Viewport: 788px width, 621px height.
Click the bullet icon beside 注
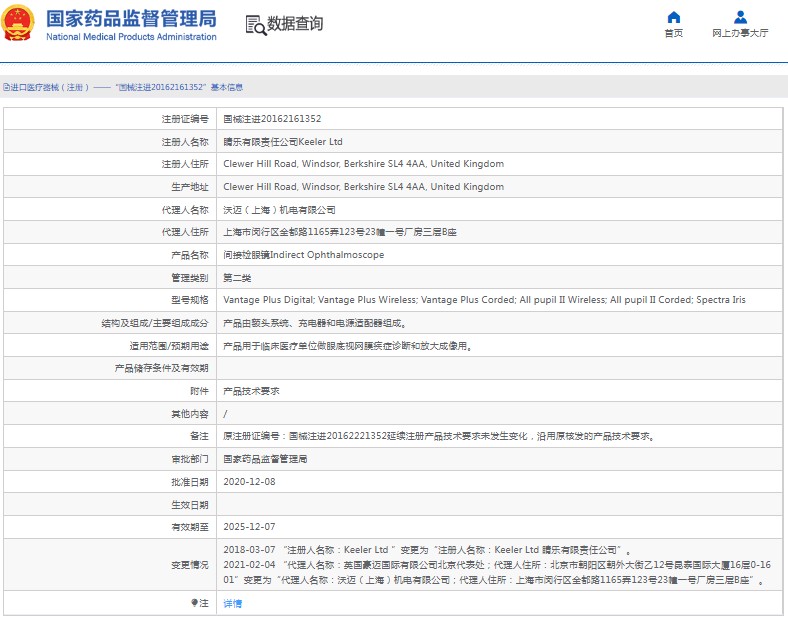tap(194, 602)
